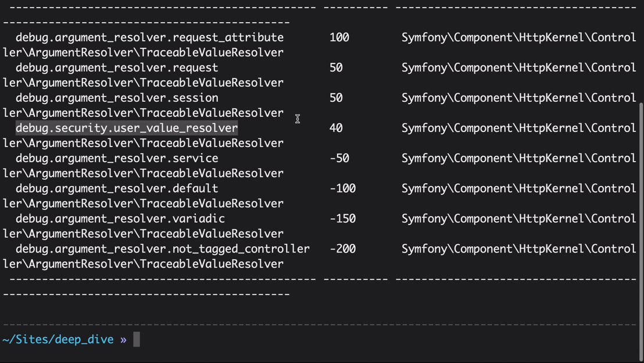Click the highlighted debug.security.user_value_resolver text
The image size is (644, 363).
pyautogui.click(x=127, y=128)
